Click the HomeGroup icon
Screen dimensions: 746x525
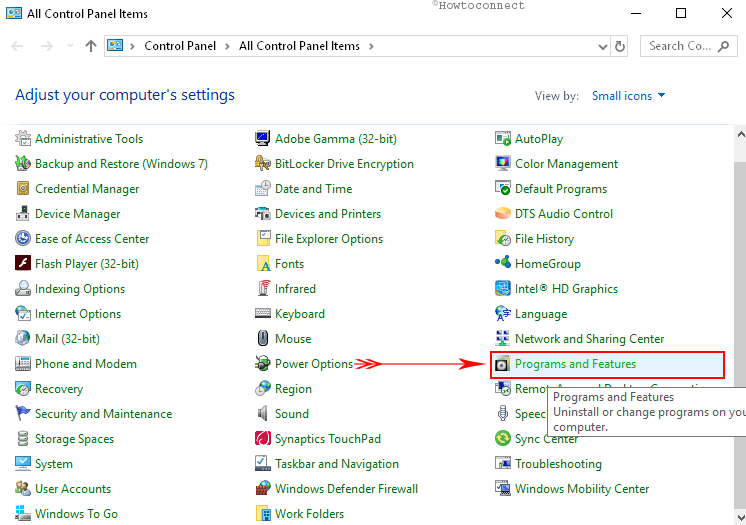coord(503,262)
